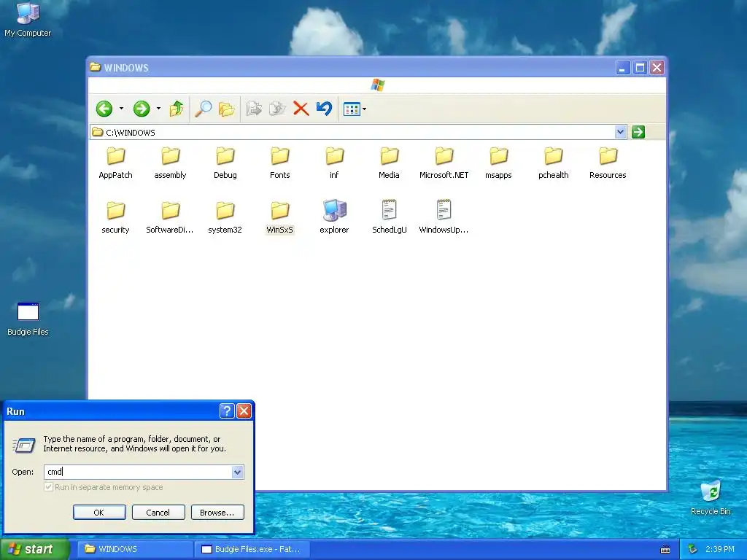Click the Budgie Files desktop icon

click(x=28, y=319)
